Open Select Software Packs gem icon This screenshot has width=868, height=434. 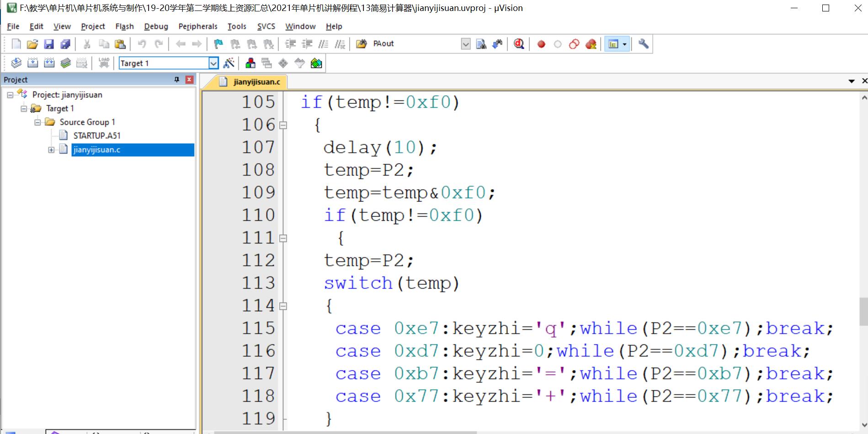click(299, 63)
